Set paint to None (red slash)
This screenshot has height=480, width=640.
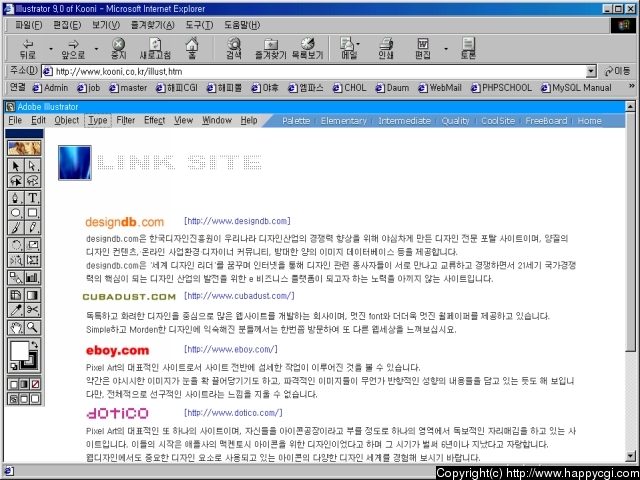(x=35, y=384)
